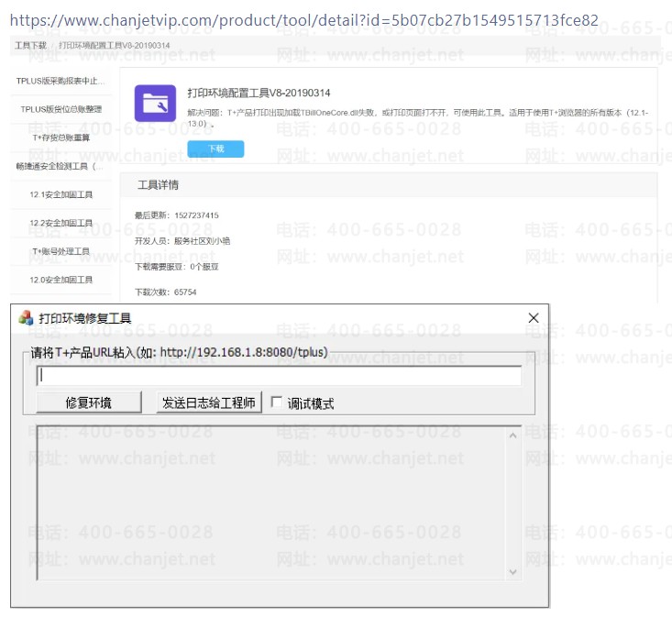Click the tool title 打印环境配置工具V8-20190314
Screen dimensions: 672x617
[259, 93]
